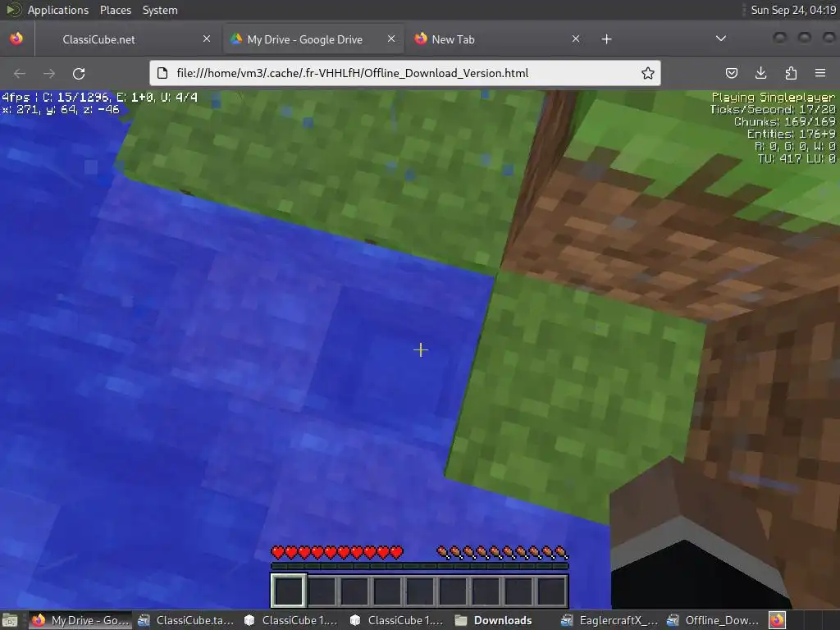Open the System menu
Viewport: 840px width, 630px height.
160,10
